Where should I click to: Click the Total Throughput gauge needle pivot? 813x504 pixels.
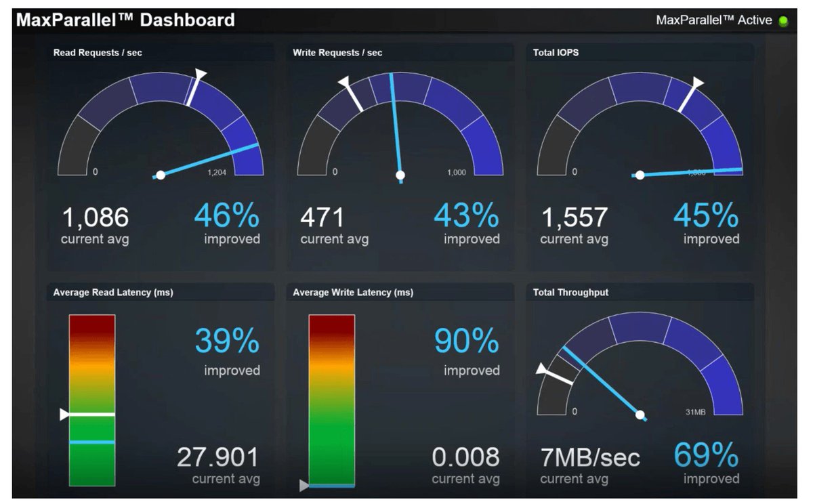coord(640,415)
